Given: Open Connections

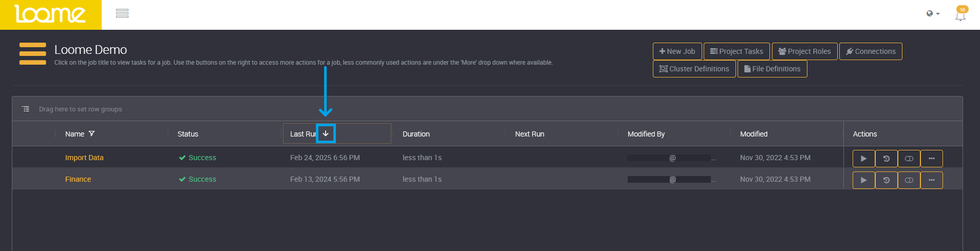Looking at the screenshot, I should (x=871, y=51).
